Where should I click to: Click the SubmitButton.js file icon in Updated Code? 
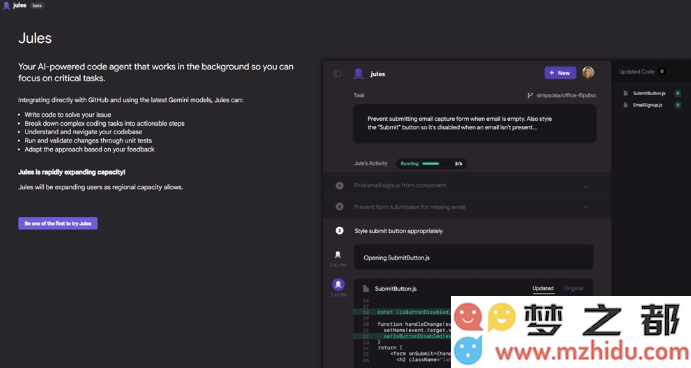(625, 93)
